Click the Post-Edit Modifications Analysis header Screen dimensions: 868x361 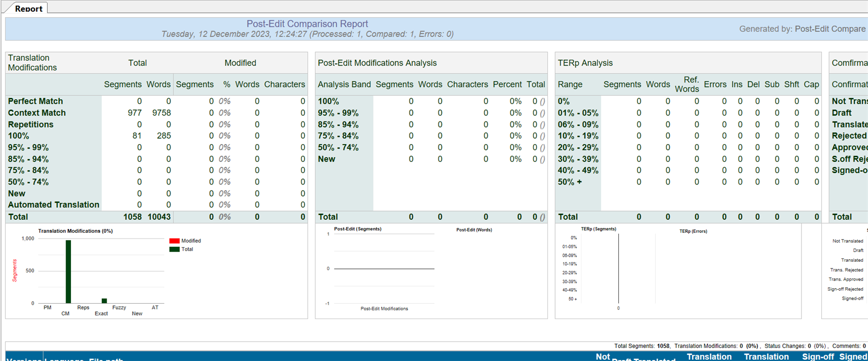[x=377, y=63]
